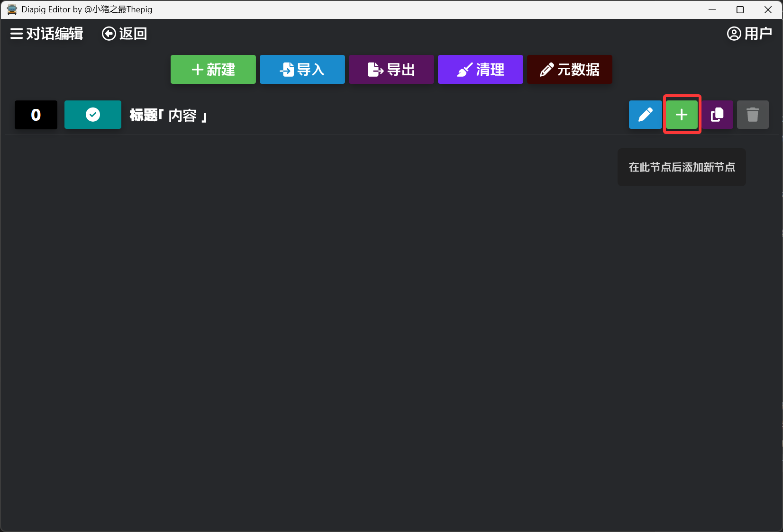Click the Diapig app icon in title bar
The width and height of the screenshot is (783, 532).
pos(12,9)
